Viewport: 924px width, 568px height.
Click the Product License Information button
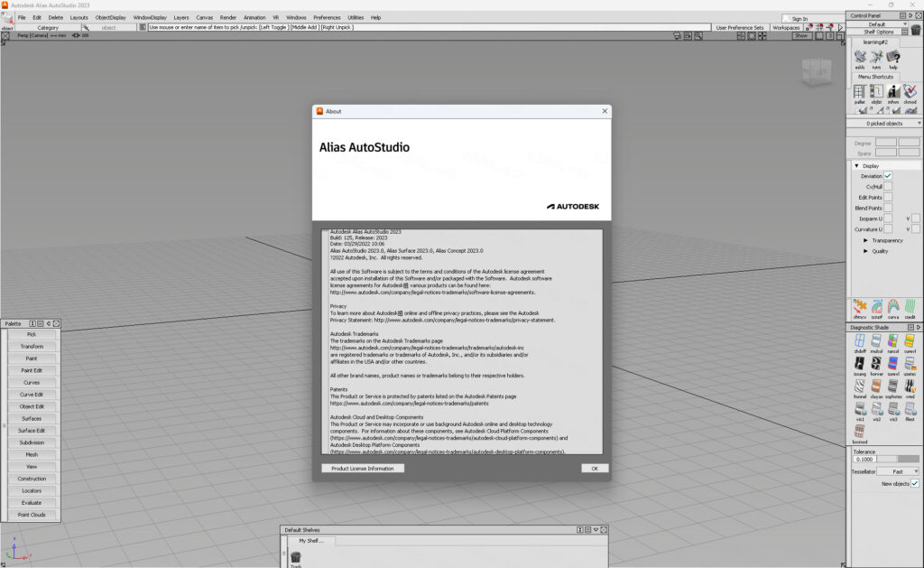tap(364, 468)
